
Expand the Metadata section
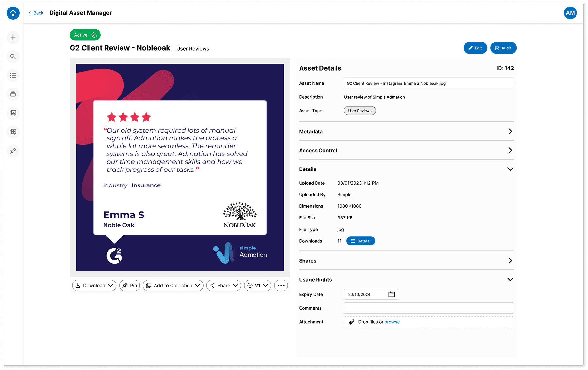tap(510, 131)
